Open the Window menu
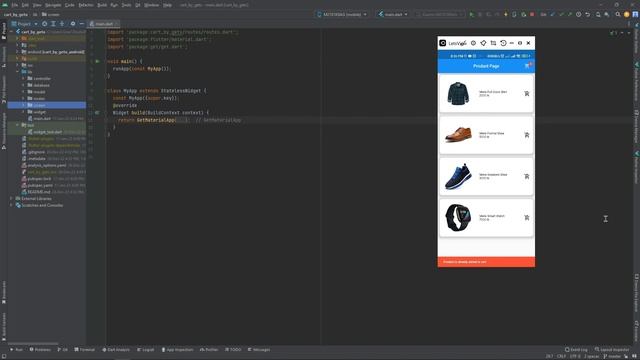 (x=151, y=5)
